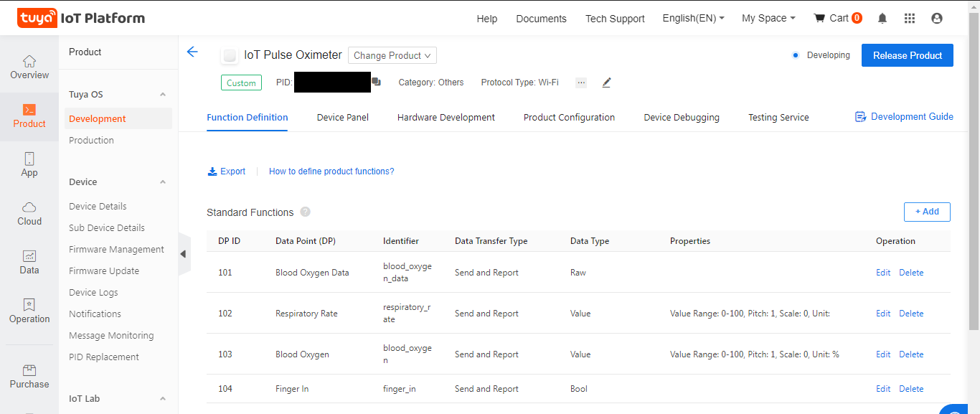
Task: Open the Change Product dropdown
Action: (x=392, y=55)
